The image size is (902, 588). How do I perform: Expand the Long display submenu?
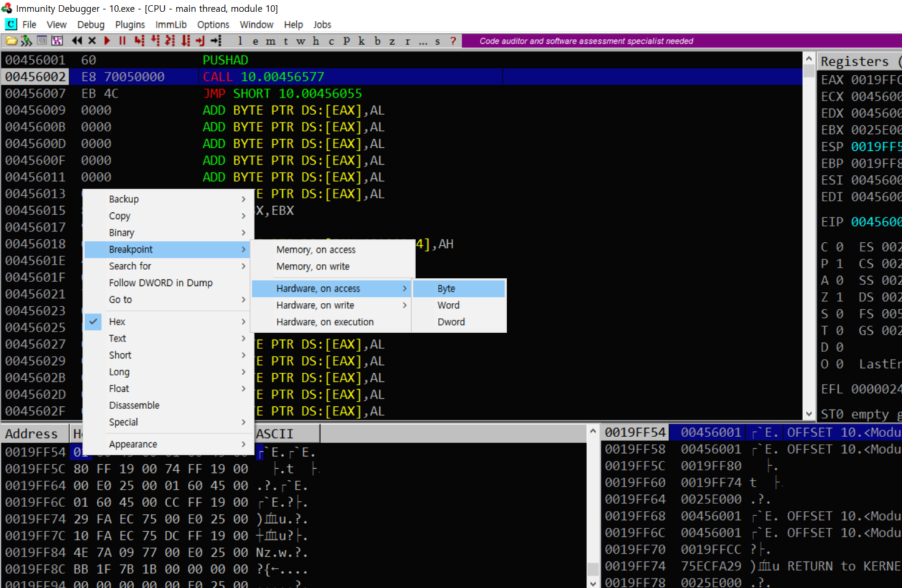[x=168, y=372]
